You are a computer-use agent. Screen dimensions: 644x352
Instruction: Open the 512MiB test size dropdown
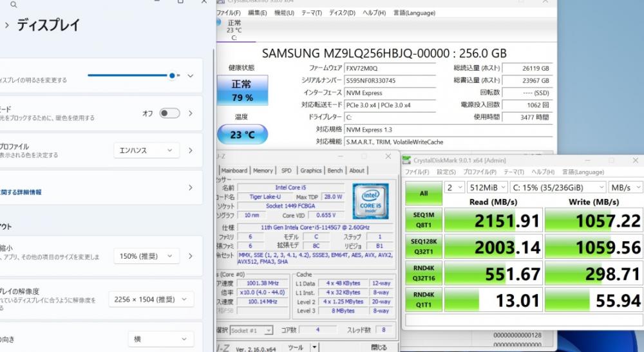coord(488,187)
